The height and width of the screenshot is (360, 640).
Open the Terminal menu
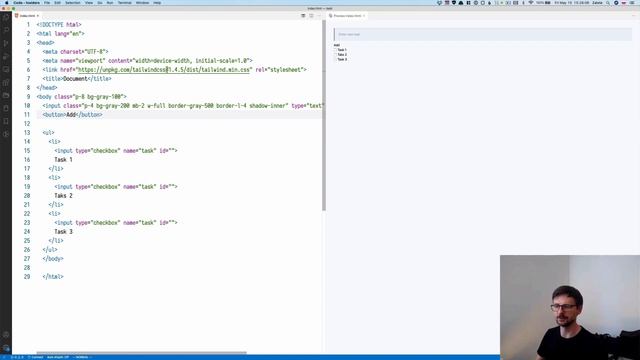(124, 3)
